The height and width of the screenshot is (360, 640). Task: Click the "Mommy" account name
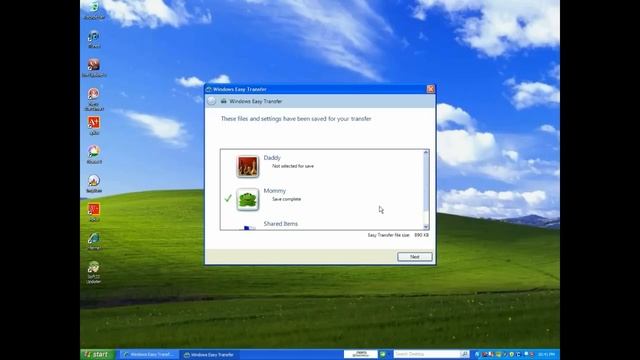pyautogui.click(x=275, y=191)
